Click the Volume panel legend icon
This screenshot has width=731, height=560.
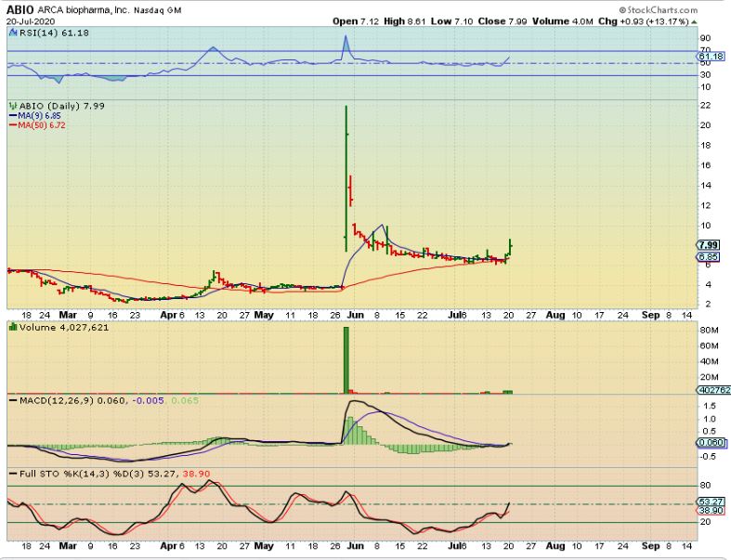[11, 327]
